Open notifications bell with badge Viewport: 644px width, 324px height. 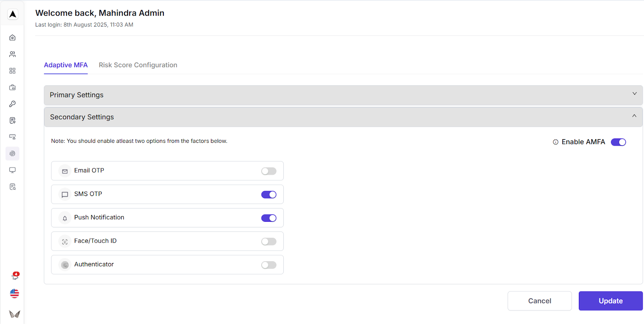[15, 276]
